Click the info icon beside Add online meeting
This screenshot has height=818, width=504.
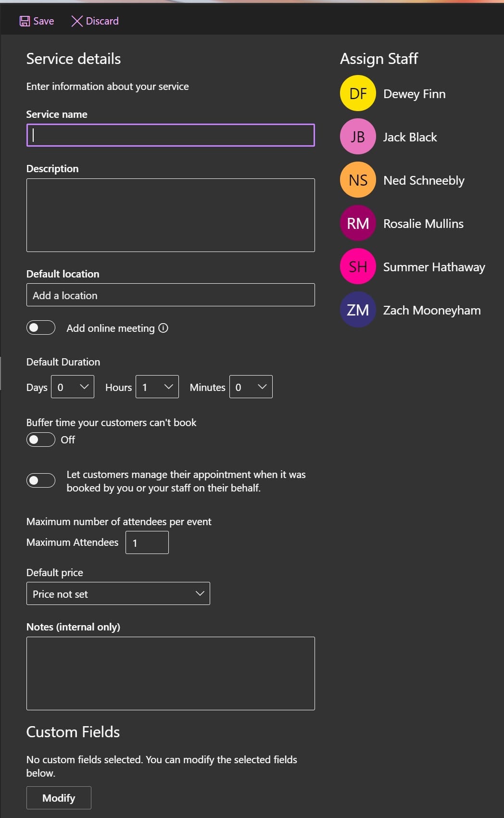164,328
